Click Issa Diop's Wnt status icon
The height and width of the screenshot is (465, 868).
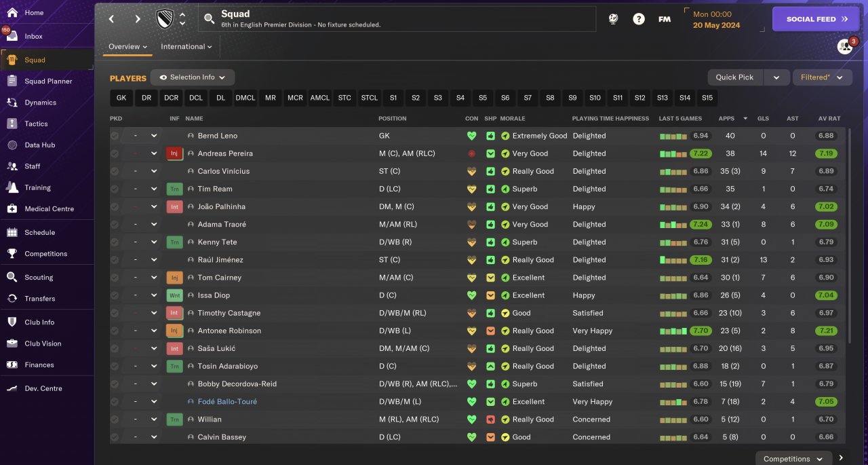coord(174,295)
